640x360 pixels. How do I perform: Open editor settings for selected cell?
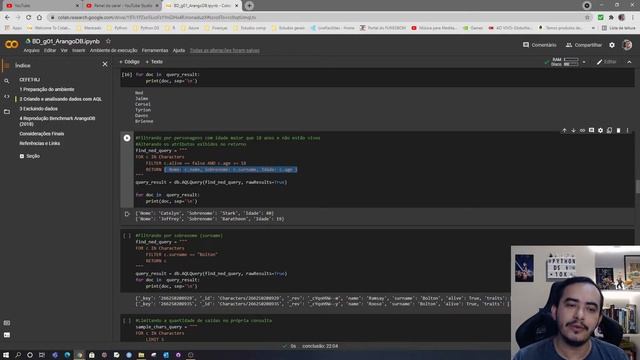point(600,130)
